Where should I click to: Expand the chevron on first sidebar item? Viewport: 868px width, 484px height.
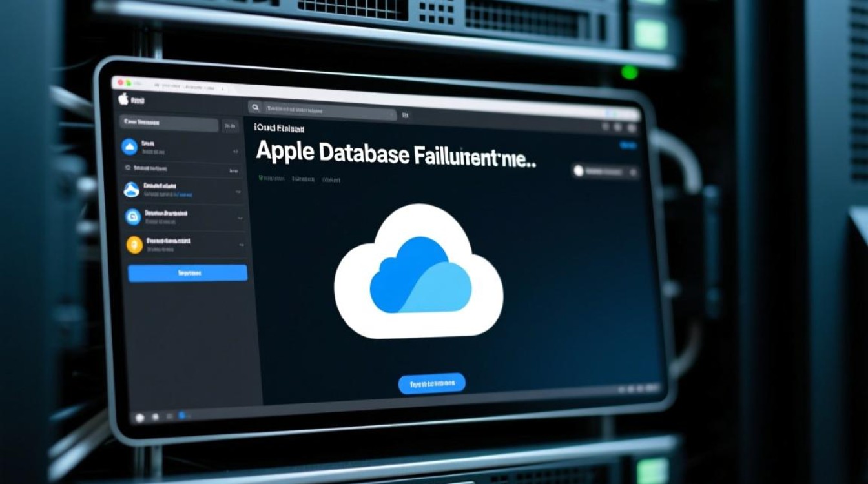pos(234,150)
